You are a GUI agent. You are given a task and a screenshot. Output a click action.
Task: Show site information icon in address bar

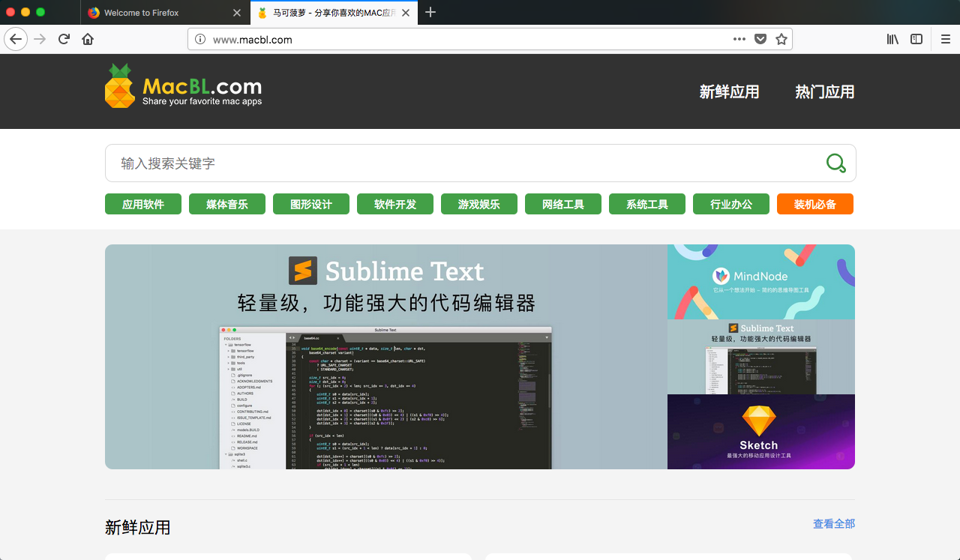tap(200, 39)
